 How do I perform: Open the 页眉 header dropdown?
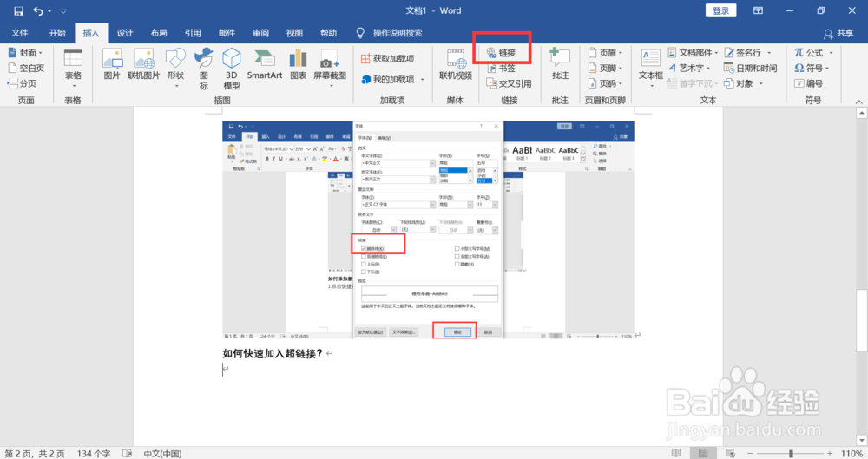605,53
